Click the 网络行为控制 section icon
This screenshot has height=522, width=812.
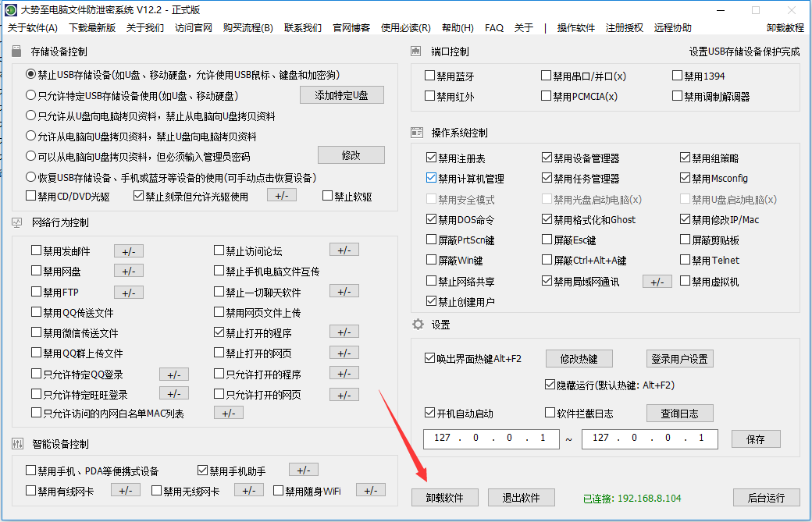18,222
